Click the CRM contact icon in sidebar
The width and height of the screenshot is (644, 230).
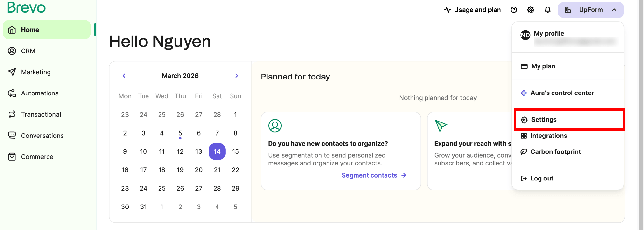[x=12, y=51]
